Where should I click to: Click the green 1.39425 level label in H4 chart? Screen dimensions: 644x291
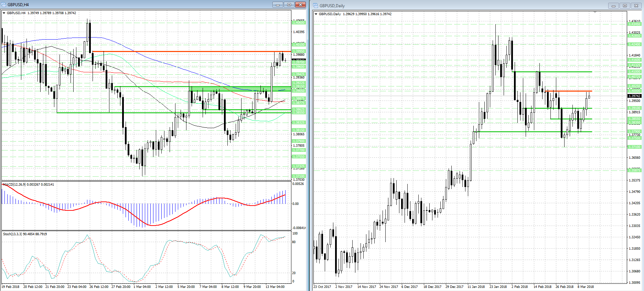[x=299, y=74]
